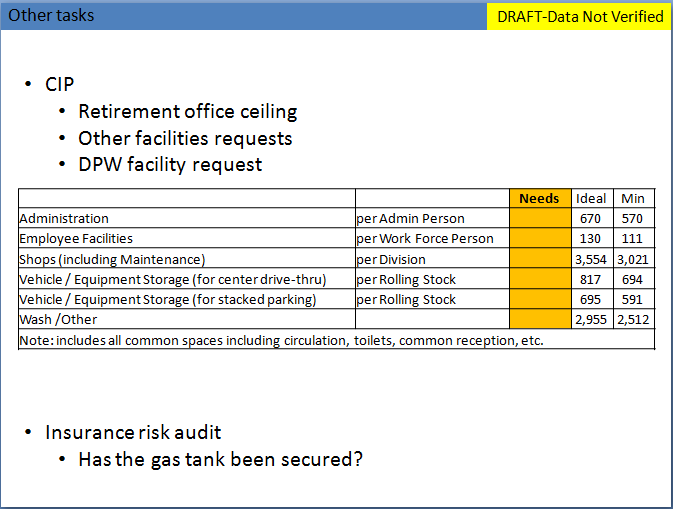Click the 'Other tasks' slide title

tap(51, 15)
